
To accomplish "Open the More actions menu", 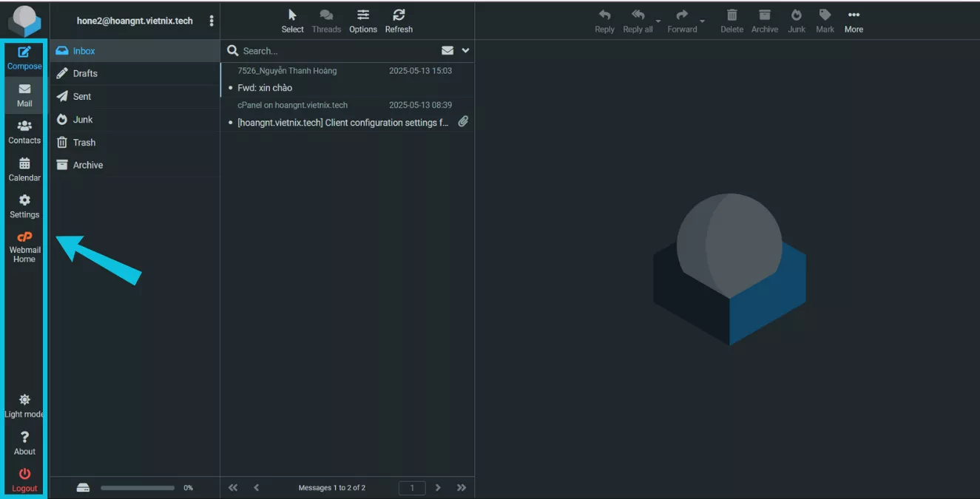I will click(x=854, y=20).
